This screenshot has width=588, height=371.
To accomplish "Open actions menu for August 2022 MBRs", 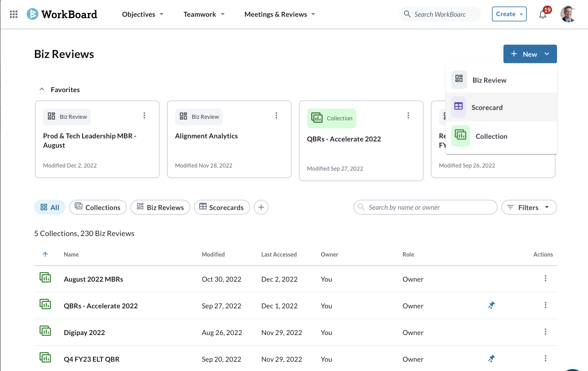I will tap(546, 279).
